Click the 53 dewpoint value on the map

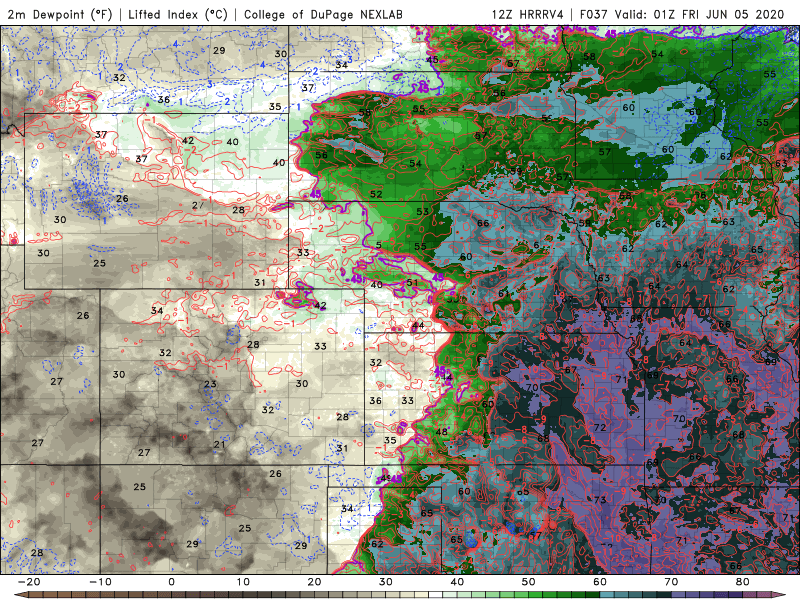click(x=422, y=211)
